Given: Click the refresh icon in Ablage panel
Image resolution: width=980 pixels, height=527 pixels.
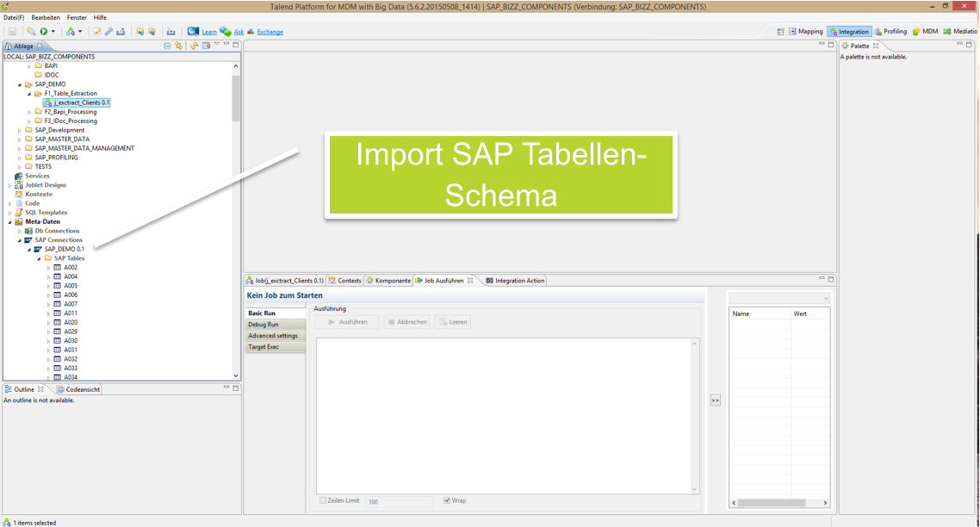Looking at the screenshot, I should tap(194, 46).
